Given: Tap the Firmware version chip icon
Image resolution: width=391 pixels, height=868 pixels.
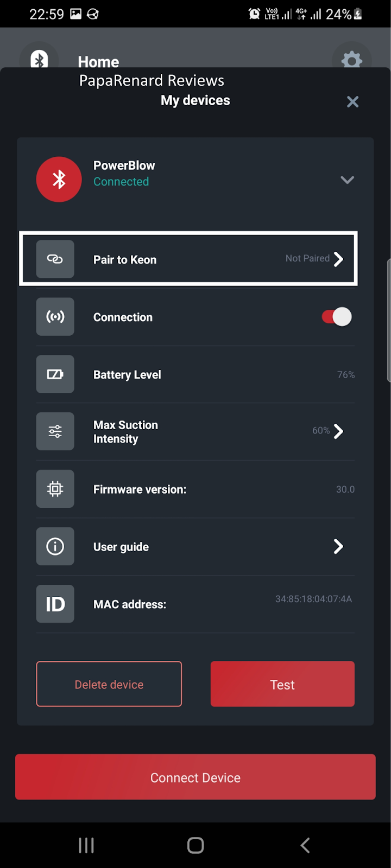Looking at the screenshot, I should tap(55, 489).
